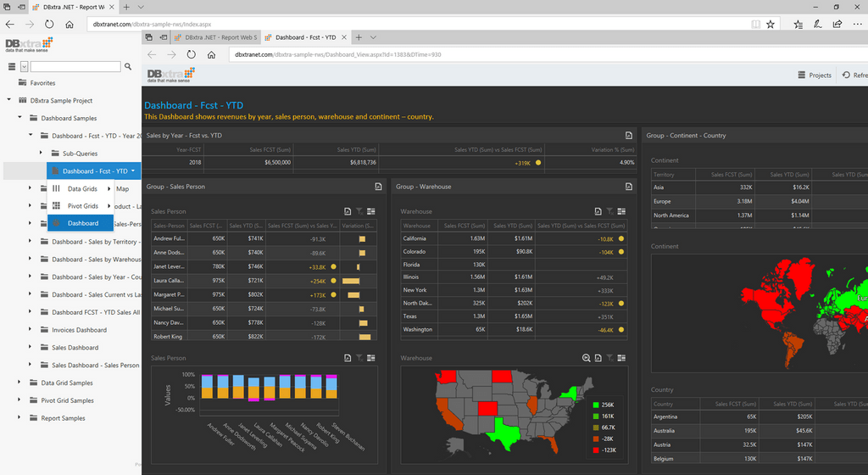Filter the Sales Person grid
Viewport: 868px width, 475px height.
359,211
